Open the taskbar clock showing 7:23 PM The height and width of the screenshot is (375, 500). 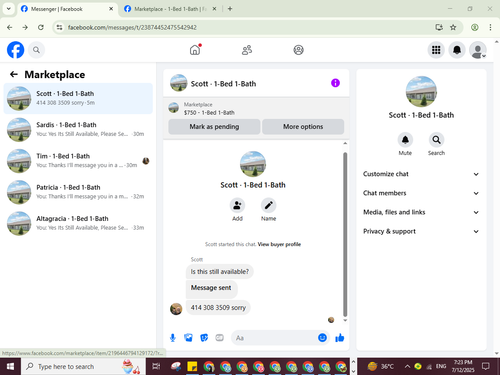point(463,366)
